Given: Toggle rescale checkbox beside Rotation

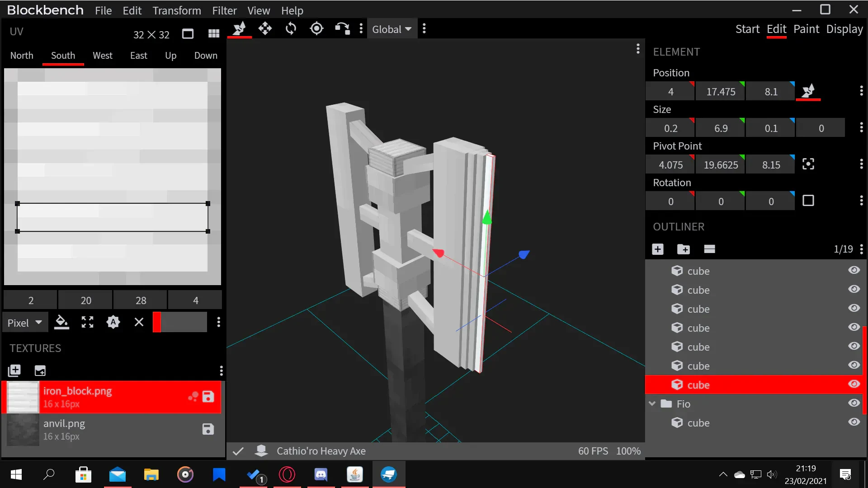Looking at the screenshot, I should click(x=808, y=201).
